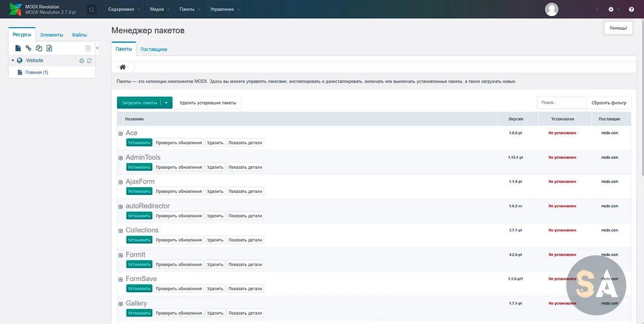Click the user avatar in header

552,10
